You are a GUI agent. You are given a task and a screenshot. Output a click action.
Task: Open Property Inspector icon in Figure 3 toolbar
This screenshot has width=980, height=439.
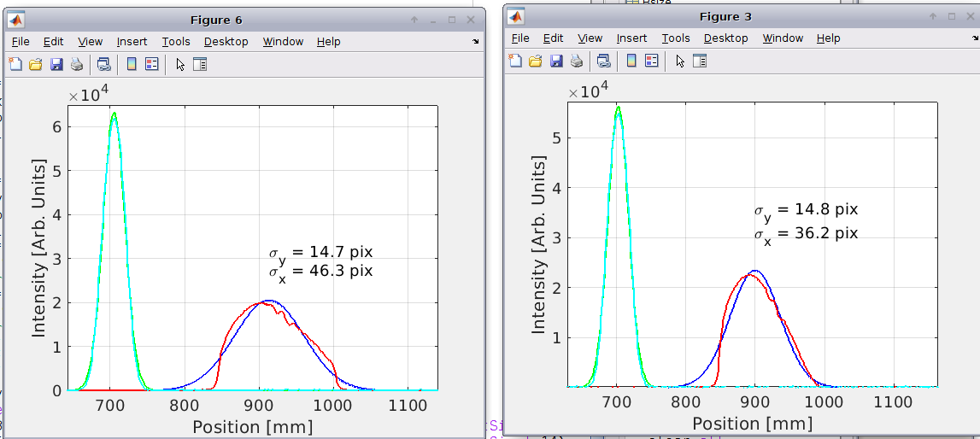[700, 61]
